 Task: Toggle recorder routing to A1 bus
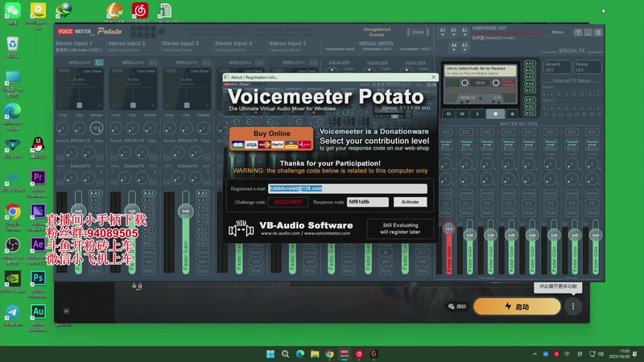[530, 64]
